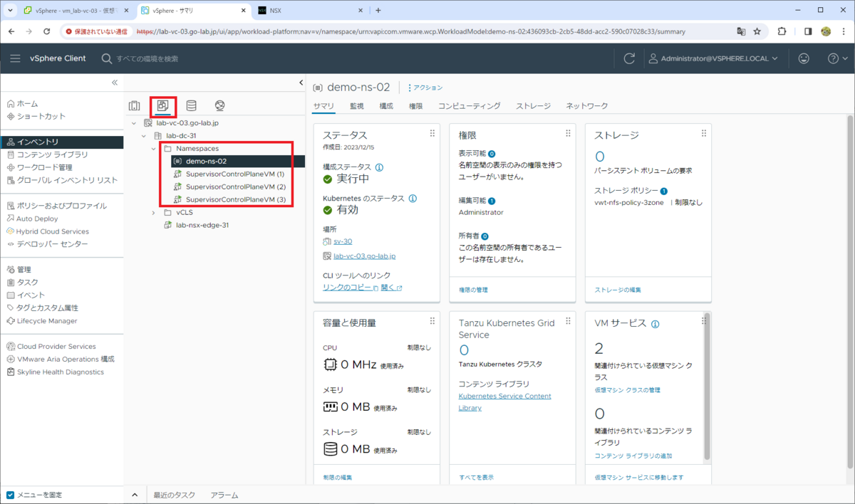Grab the 容量と使用量 card drag handle
Image resolution: width=855 pixels, height=504 pixels.
[432, 321]
